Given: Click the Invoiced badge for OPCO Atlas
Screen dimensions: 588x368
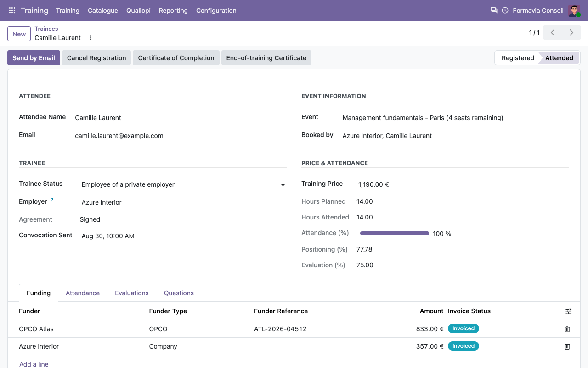Looking at the screenshot, I should (x=464, y=328).
